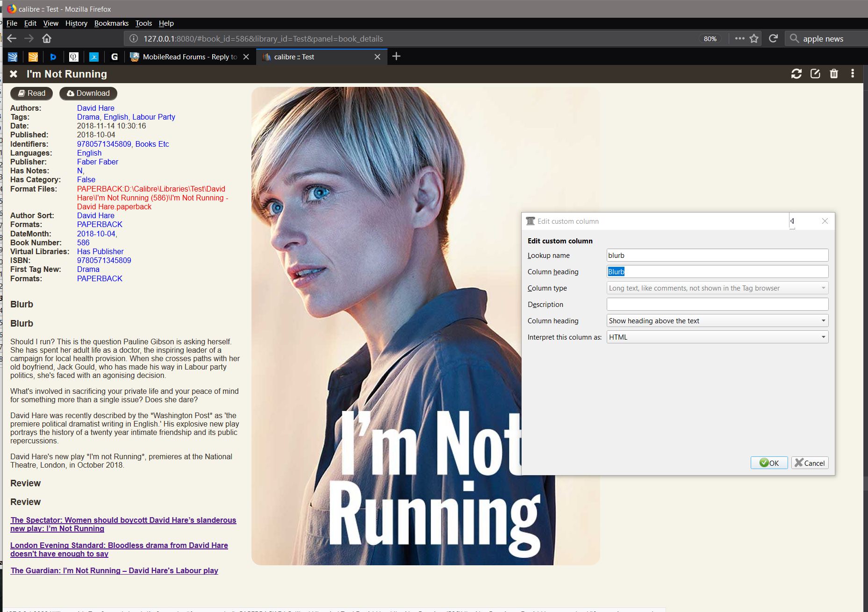Image resolution: width=868 pixels, height=612 pixels.
Task: Open new tab with plus icon
Action: [396, 57]
